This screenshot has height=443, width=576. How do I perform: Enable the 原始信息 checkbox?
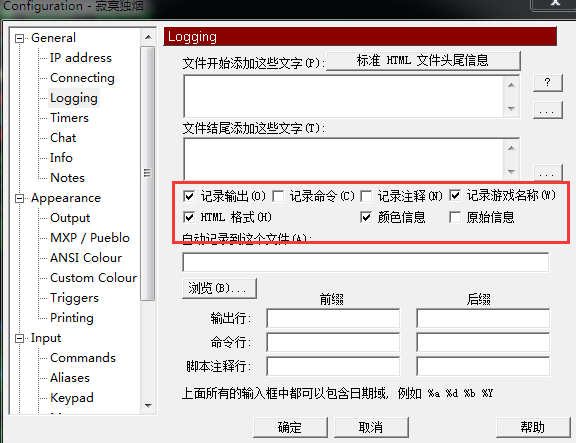coord(455,217)
